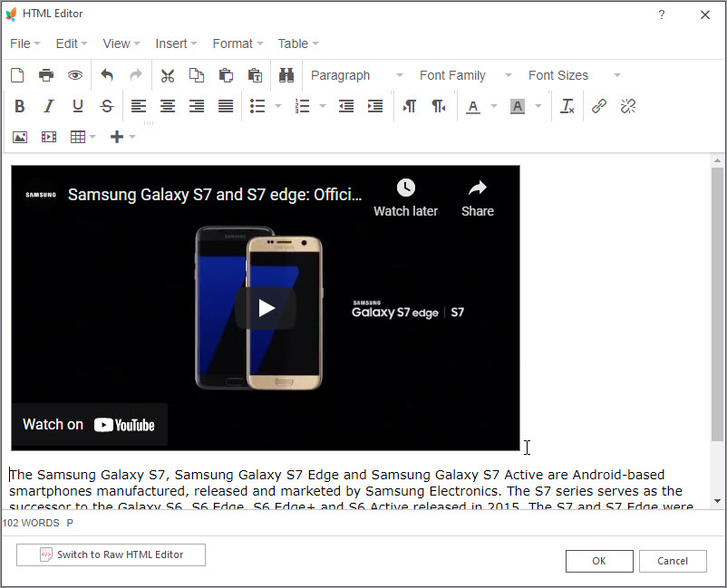Justify the paragraph text

click(226, 106)
